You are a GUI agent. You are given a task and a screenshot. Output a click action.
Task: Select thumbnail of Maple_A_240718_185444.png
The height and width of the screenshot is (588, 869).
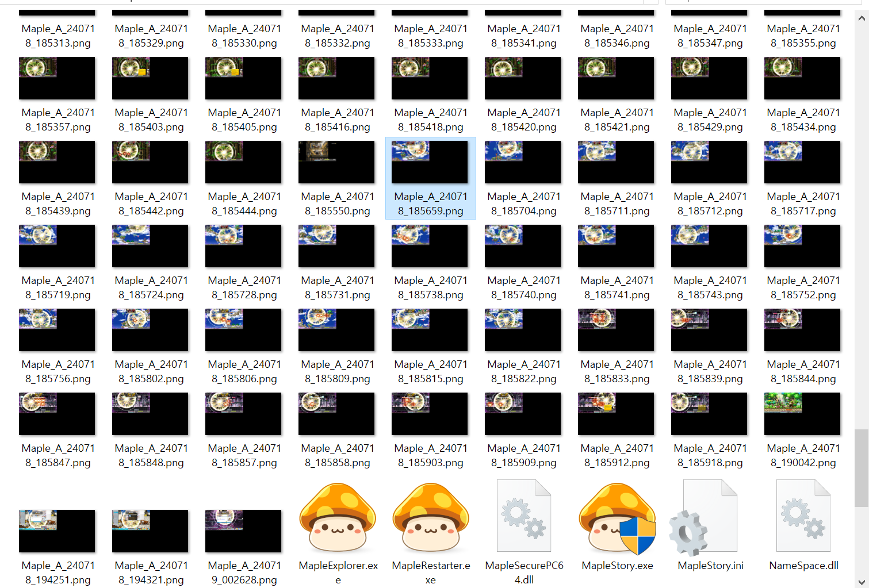tap(243, 162)
